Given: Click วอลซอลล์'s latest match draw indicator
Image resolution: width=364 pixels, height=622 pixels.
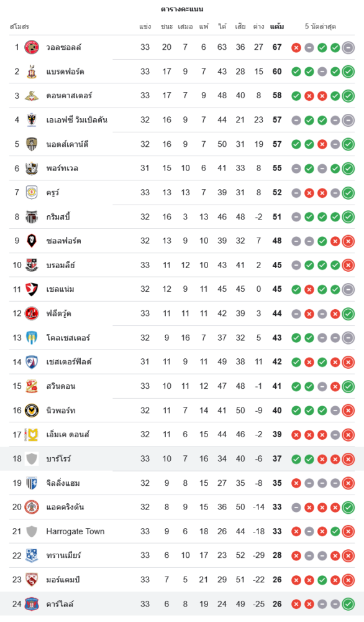Looking at the screenshot, I should [348, 48].
